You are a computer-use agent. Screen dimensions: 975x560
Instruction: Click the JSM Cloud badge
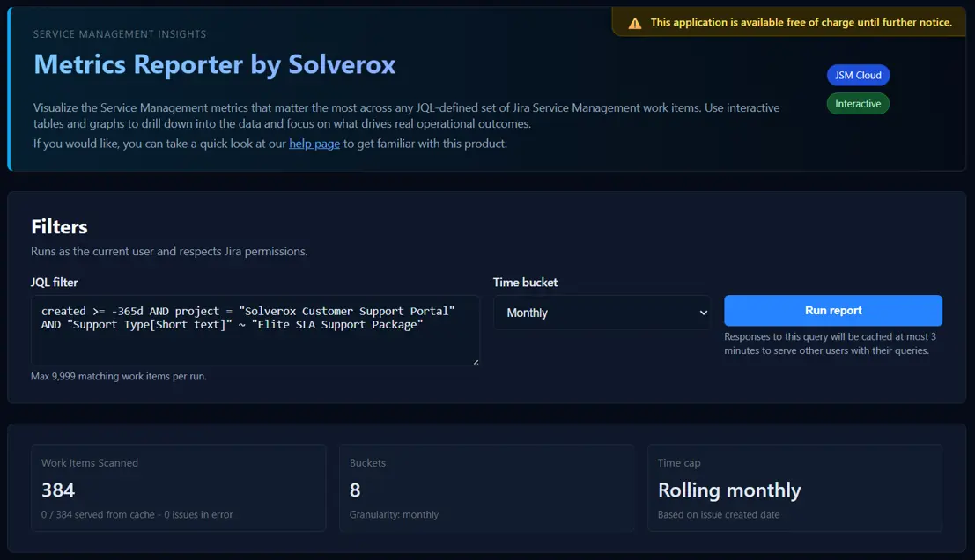[858, 76]
